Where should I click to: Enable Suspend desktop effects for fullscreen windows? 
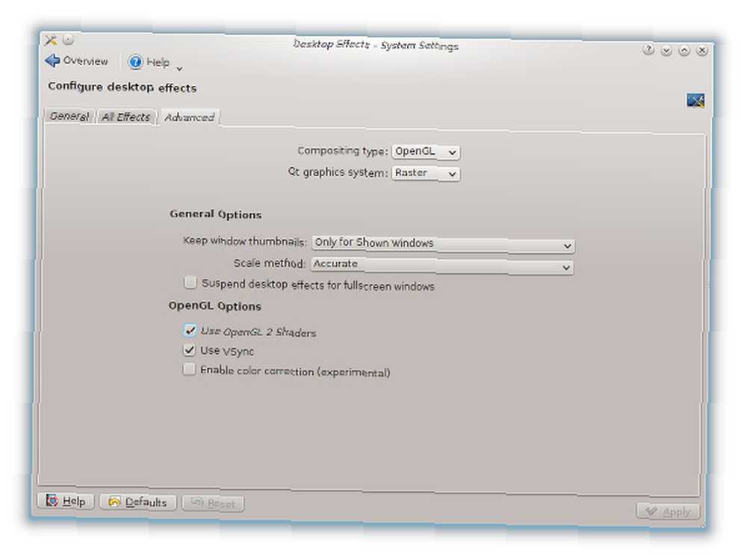(190, 282)
